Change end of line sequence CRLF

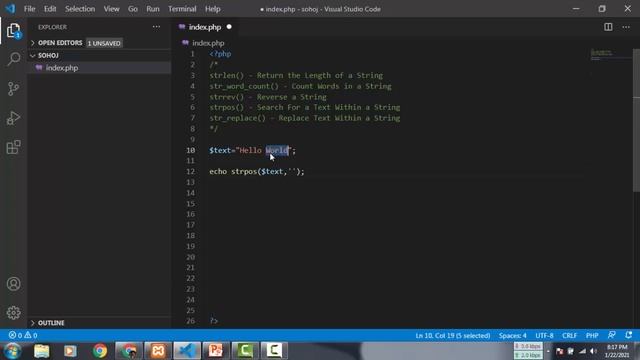pos(569,336)
